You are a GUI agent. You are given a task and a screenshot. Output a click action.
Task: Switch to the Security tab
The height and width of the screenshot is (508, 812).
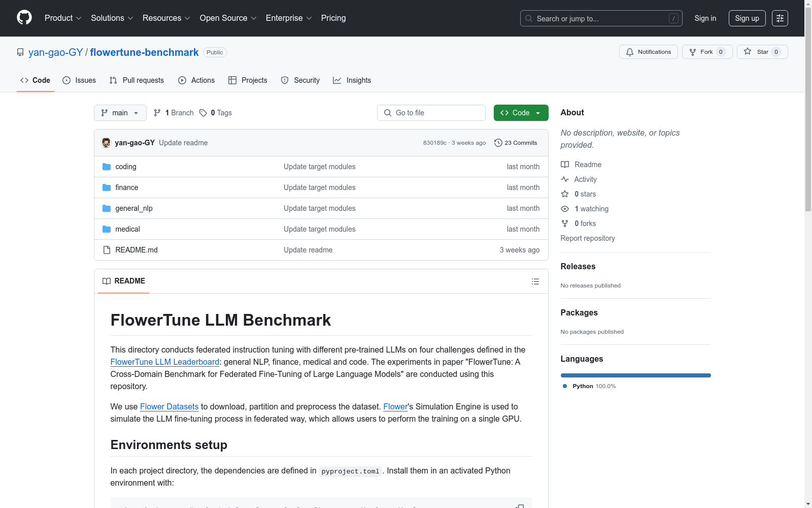click(300, 80)
